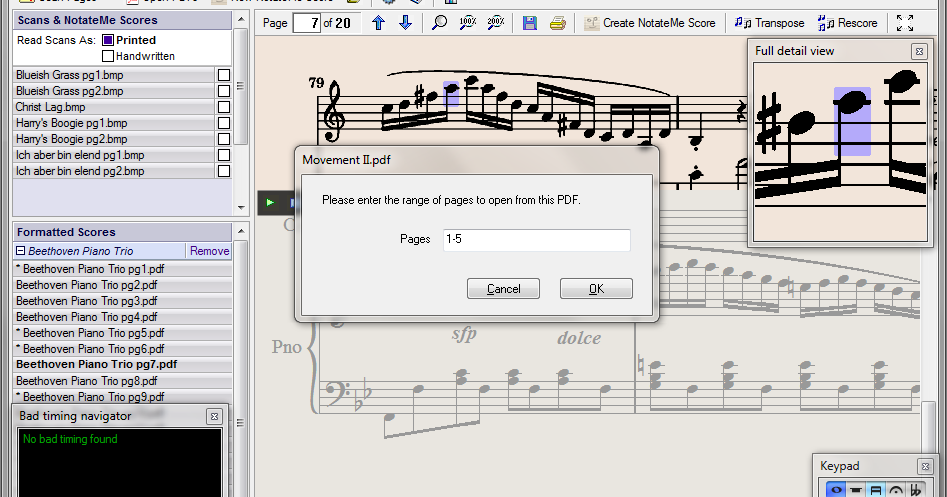The image size is (947, 497).
Task: Close the Bad timing navigator panel
Action: click(214, 416)
